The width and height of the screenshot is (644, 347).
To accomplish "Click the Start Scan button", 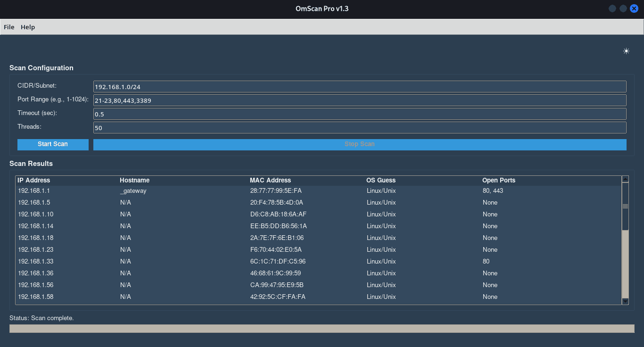I will click(53, 144).
